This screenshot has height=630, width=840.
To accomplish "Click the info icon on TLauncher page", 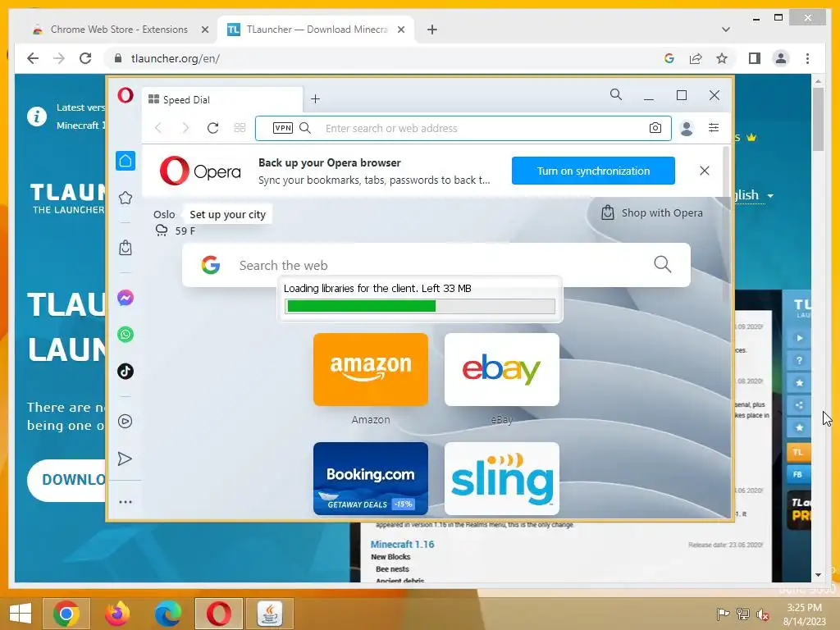I will (37, 116).
